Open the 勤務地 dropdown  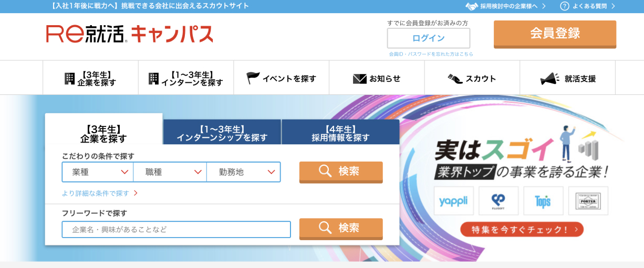pyautogui.click(x=243, y=172)
